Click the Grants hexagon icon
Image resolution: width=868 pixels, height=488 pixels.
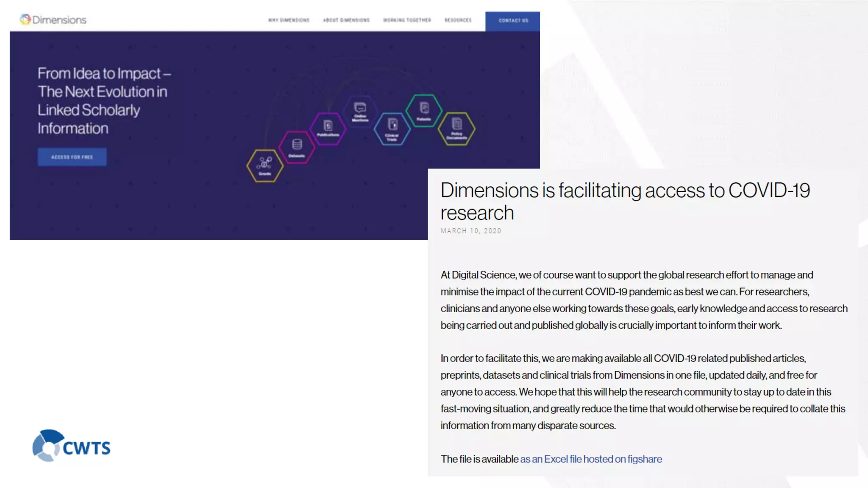(265, 166)
